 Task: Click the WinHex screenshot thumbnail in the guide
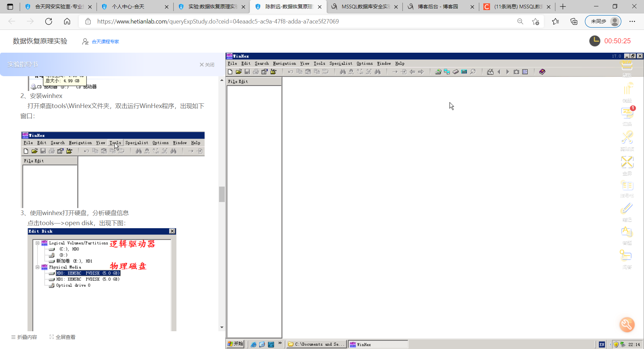tap(113, 169)
